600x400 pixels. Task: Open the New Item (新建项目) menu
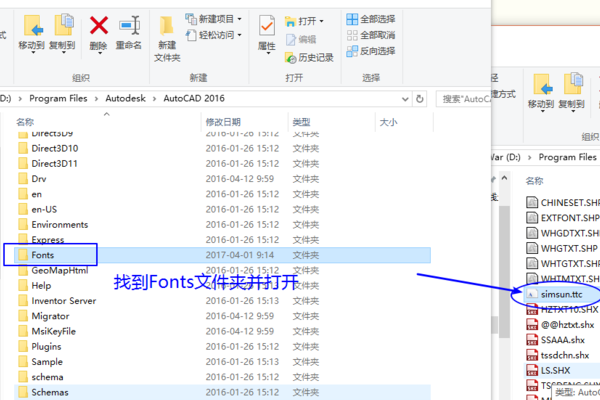pyautogui.click(x=213, y=19)
